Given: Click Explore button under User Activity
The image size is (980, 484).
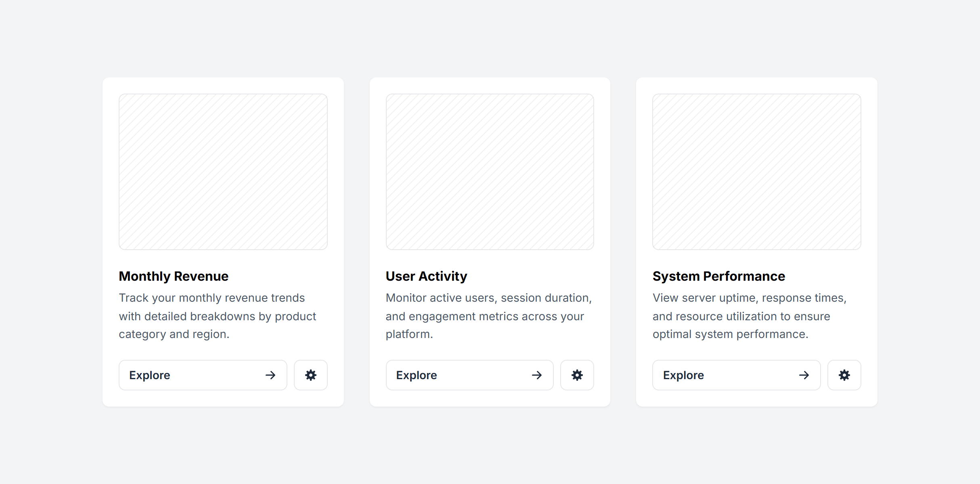Looking at the screenshot, I should [x=469, y=375].
